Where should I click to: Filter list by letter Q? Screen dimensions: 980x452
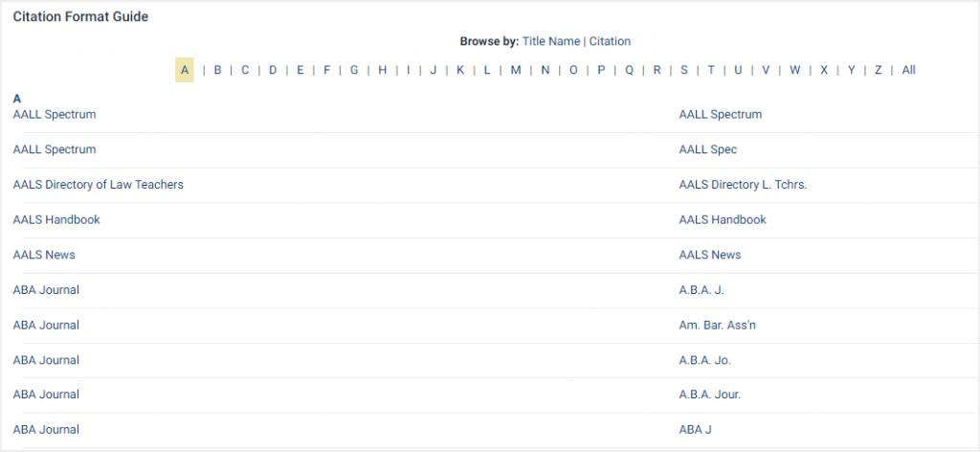click(x=629, y=70)
